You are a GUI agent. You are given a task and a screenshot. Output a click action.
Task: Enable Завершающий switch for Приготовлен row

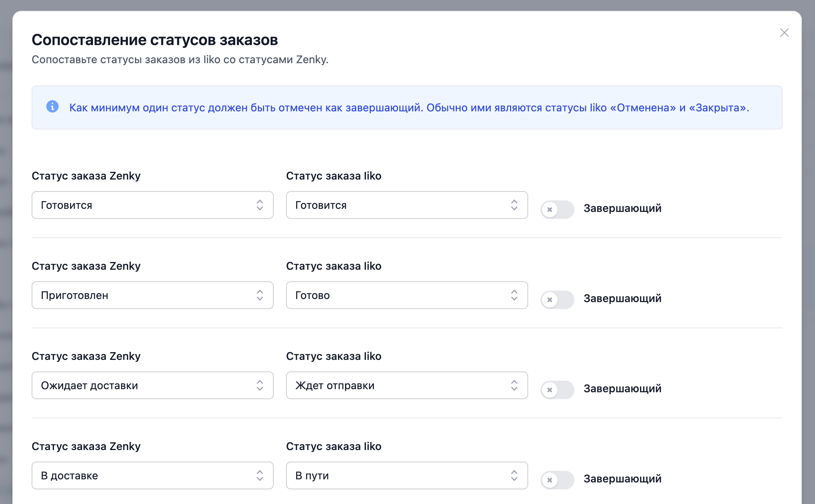557,299
